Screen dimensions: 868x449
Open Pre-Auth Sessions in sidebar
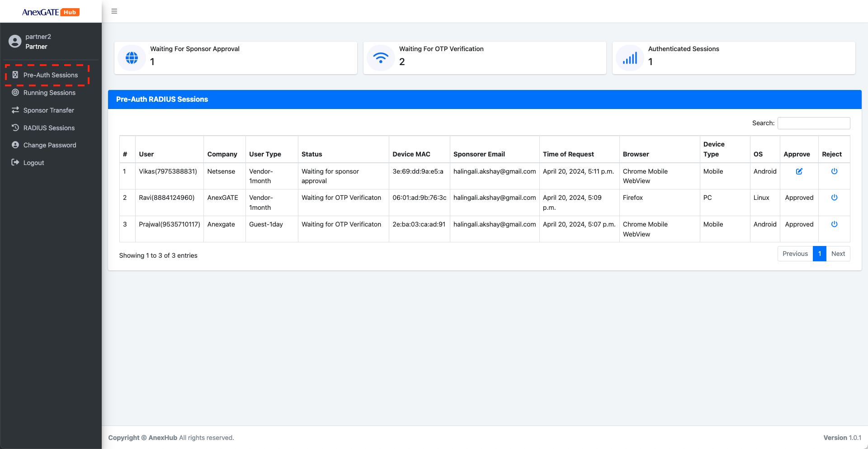coord(50,75)
